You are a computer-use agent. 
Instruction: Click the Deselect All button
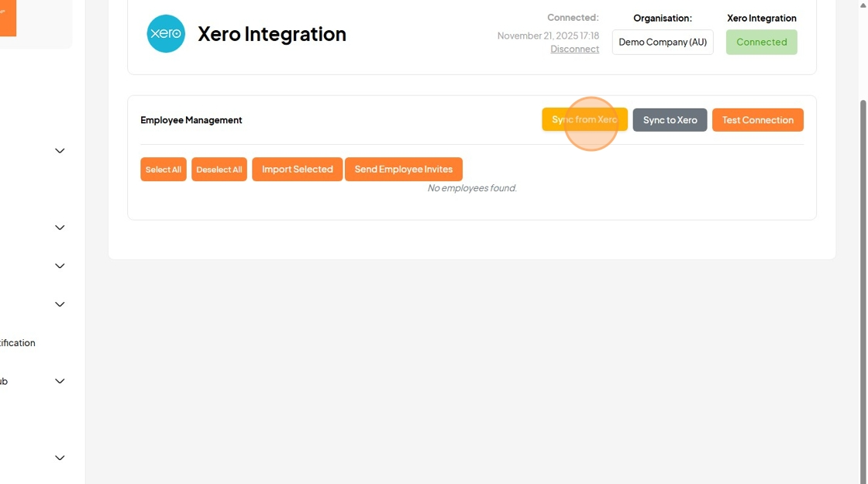219,170
